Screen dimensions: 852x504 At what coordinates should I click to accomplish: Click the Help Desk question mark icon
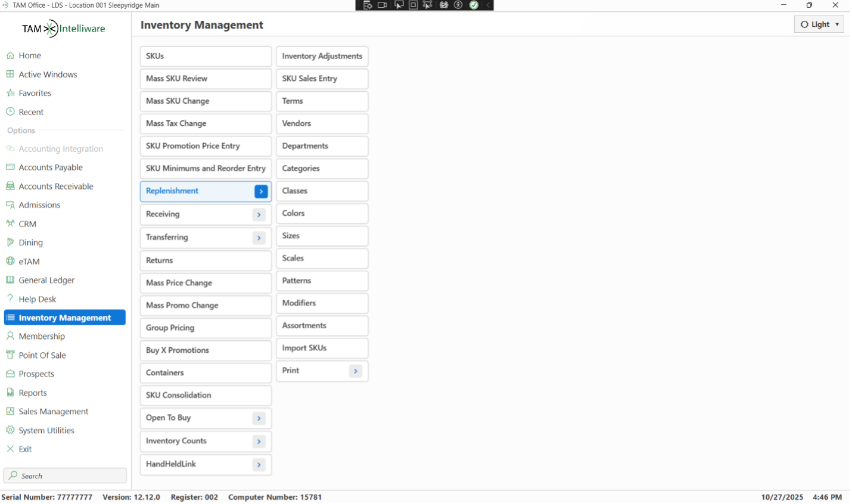[x=10, y=299]
